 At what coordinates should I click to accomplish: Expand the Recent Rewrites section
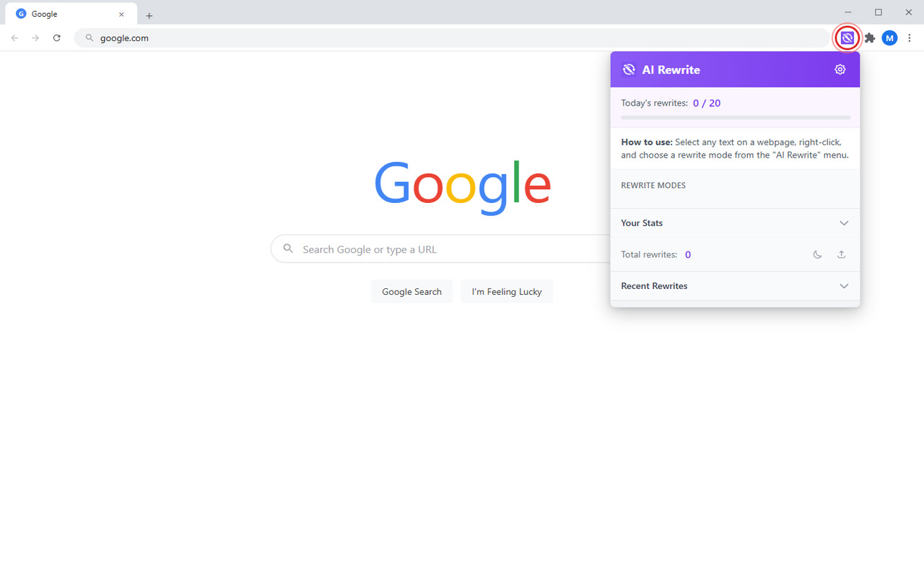735,286
